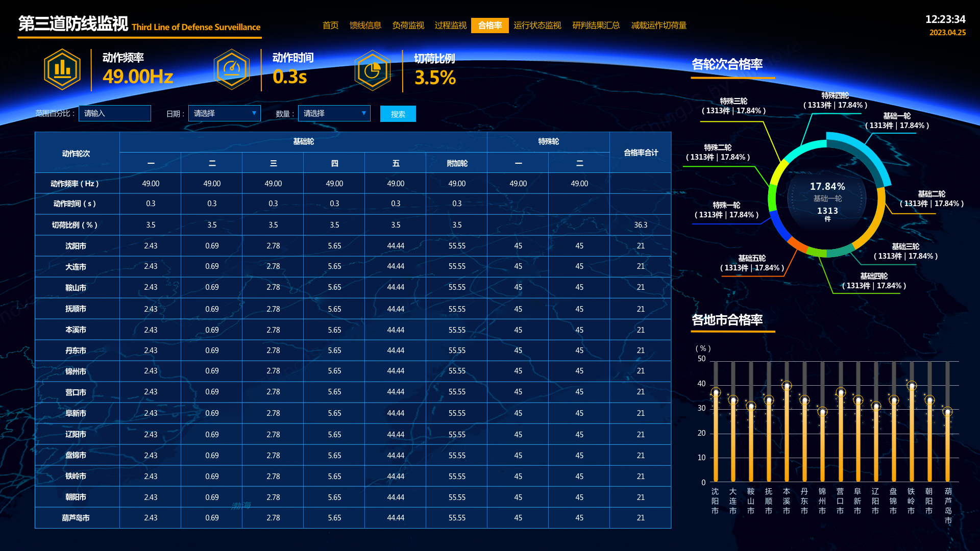
Task: Expand the 数量 dropdown arrow
Action: tap(363, 113)
